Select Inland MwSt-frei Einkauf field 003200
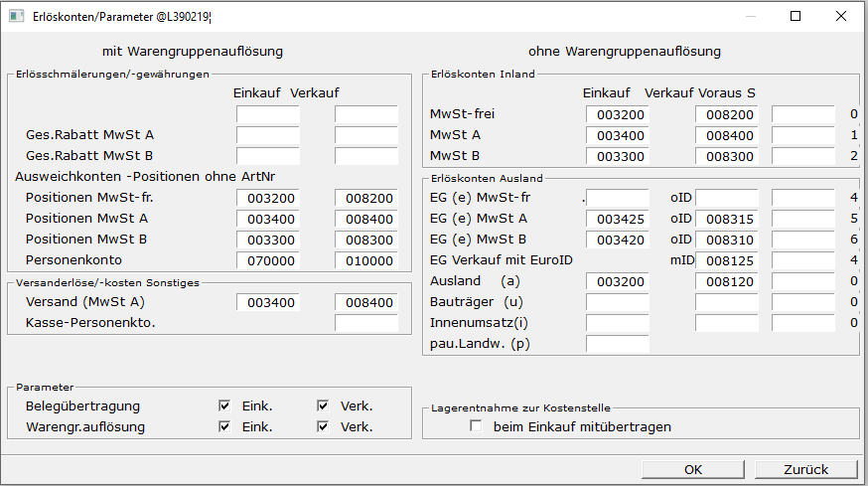Image resolution: width=868 pixels, height=486 pixels. [x=617, y=114]
